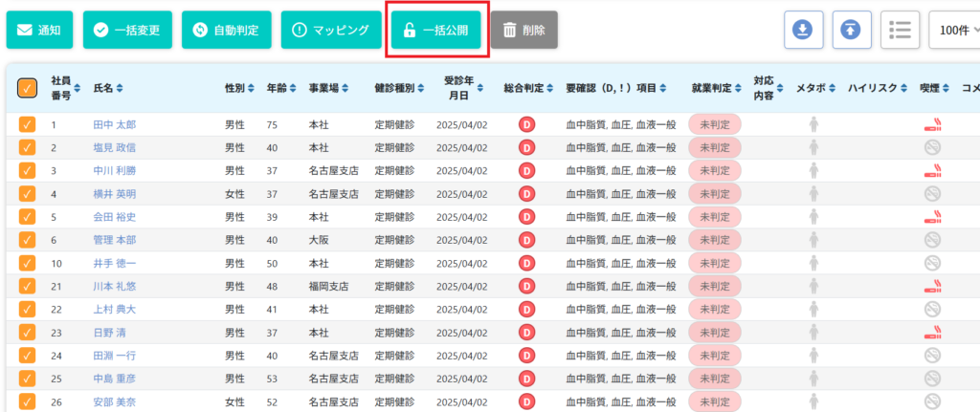980x412 pixels.
Task: Click the 通知 notification button
Action: (x=39, y=31)
